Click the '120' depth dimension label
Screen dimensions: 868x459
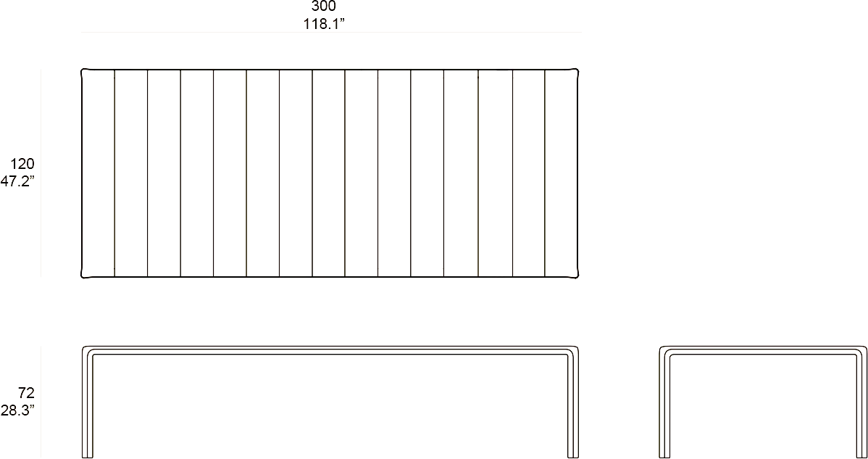tap(22, 164)
